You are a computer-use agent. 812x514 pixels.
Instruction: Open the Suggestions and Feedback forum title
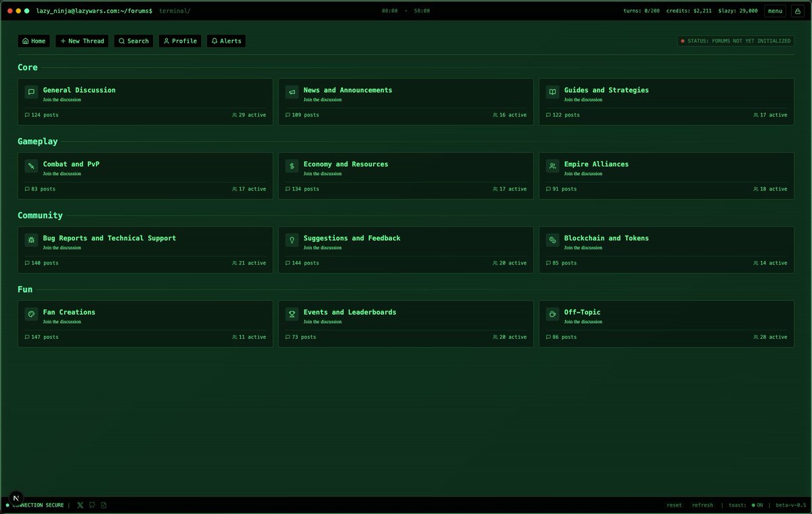(x=352, y=238)
